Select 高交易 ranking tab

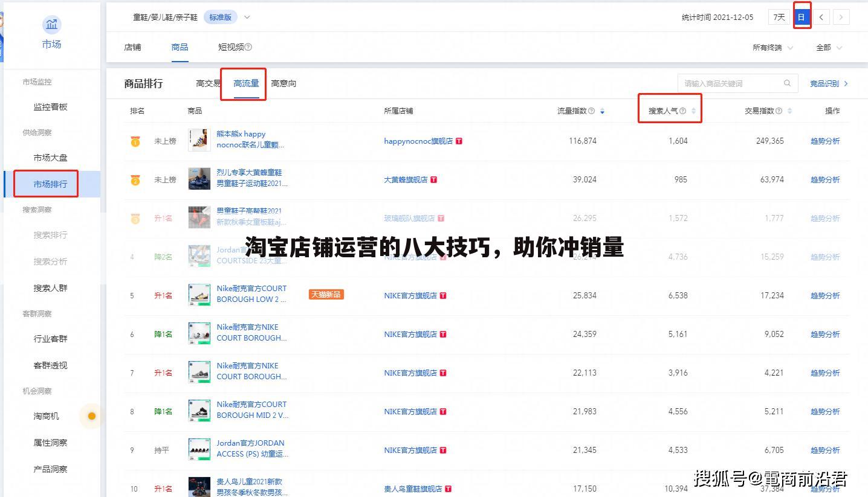pos(209,83)
